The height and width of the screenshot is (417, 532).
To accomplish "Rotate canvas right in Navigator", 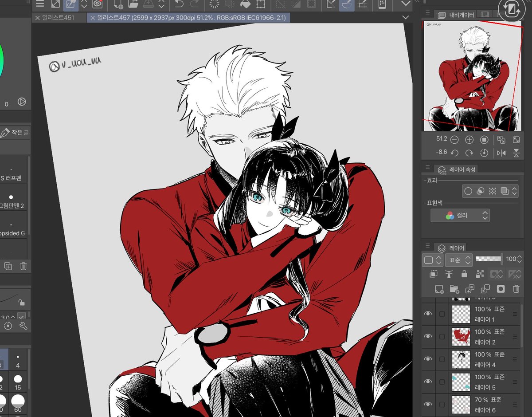I will tap(469, 153).
